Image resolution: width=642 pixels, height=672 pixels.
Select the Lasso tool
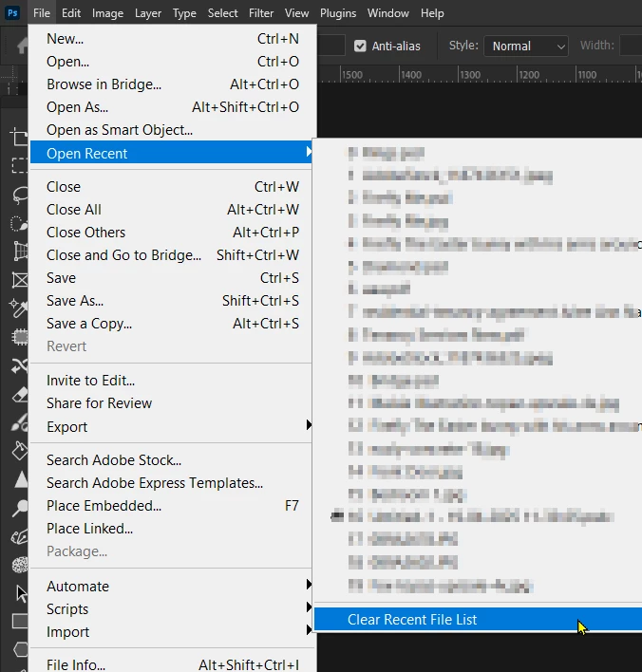[19, 195]
